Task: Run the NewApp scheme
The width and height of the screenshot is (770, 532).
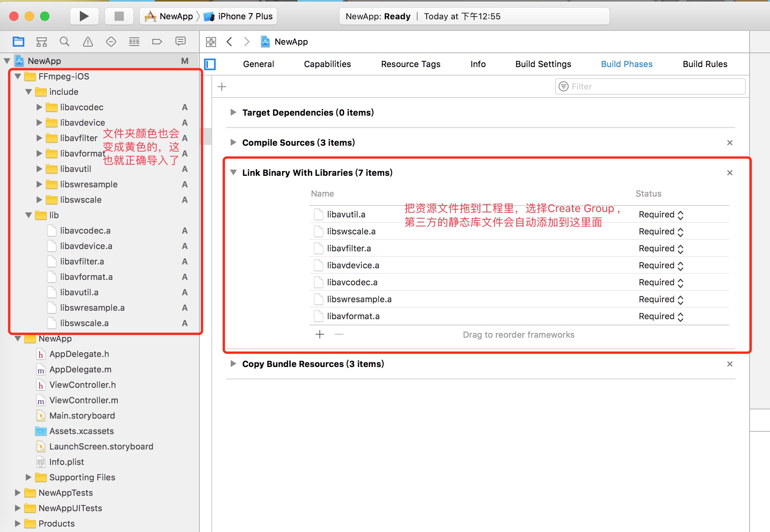Action: click(84, 16)
